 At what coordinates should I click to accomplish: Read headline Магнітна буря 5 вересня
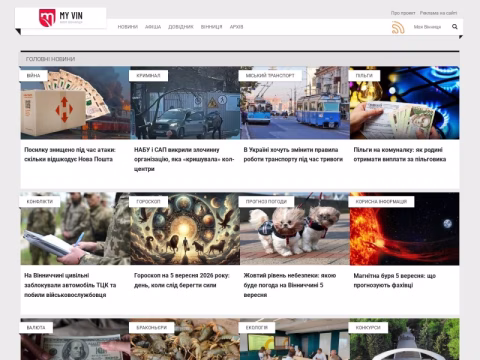[395, 280]
